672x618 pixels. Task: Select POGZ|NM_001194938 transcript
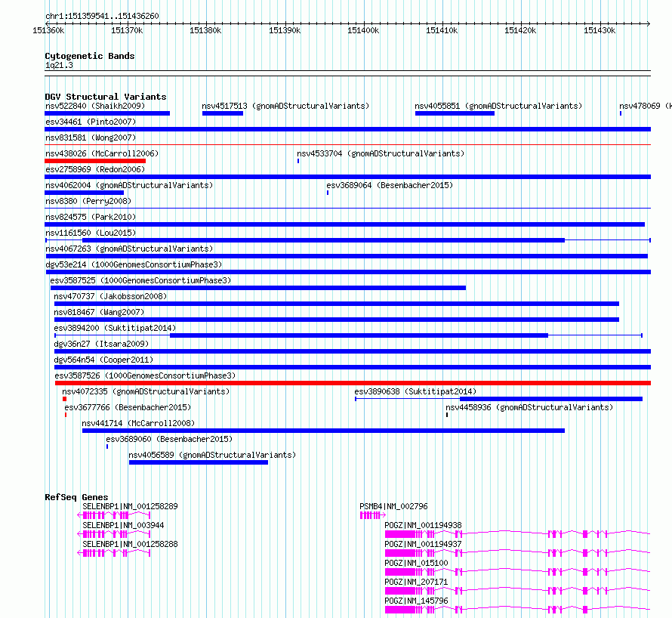pyautogui.click(x=423, y=525)
